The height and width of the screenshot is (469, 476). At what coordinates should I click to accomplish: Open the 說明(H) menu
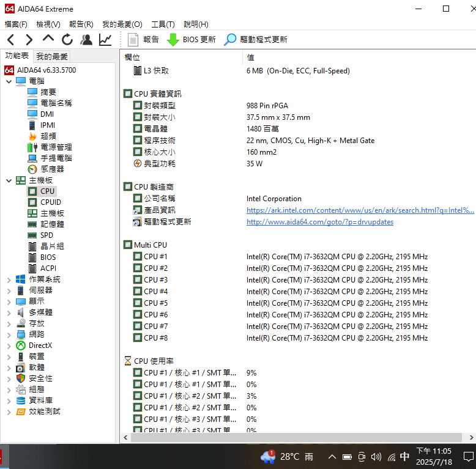tap(196, 24)
